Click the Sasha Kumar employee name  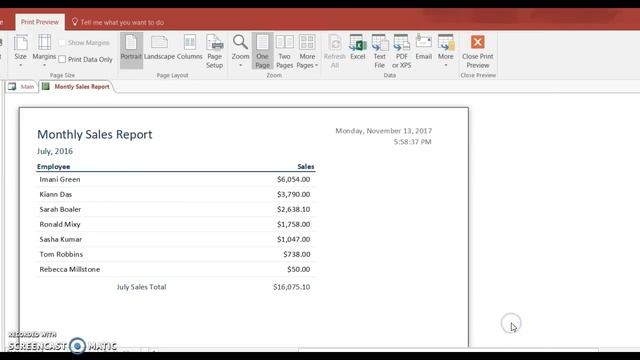(x=61, y=239)
